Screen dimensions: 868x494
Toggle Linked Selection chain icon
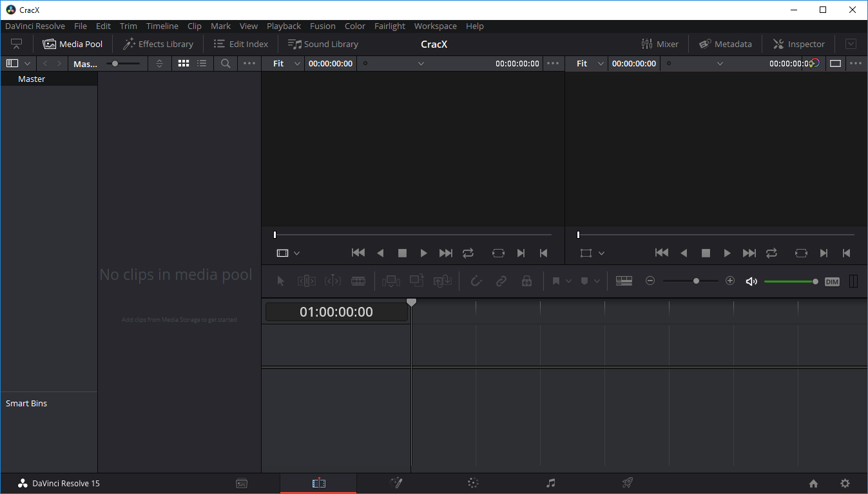coord(501,281)
